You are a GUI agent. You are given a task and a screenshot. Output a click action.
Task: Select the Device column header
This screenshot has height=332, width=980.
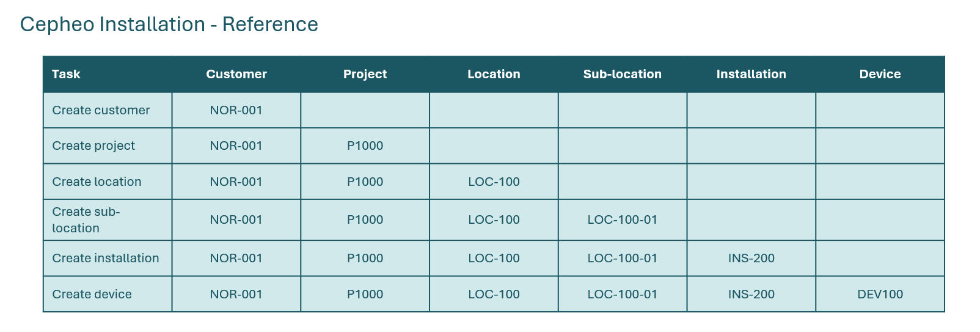(880, 74)
